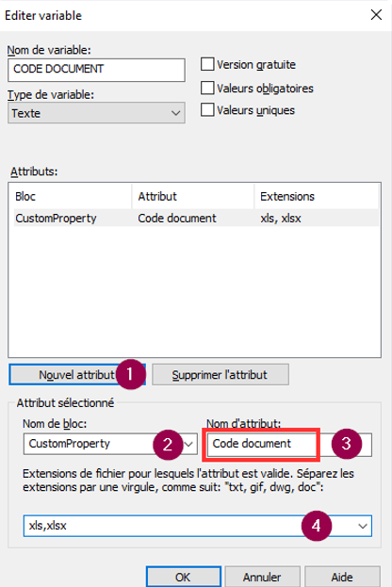Check the Valeurs obligatoires option
The width and height of the screenshot is (392, 587).
click(x=207, y=88)
